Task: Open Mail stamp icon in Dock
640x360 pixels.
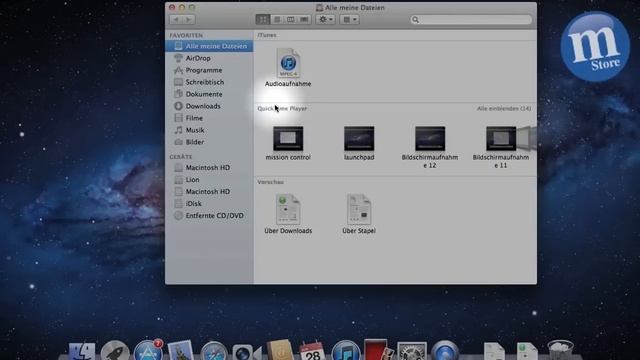Action: point(180,351)
